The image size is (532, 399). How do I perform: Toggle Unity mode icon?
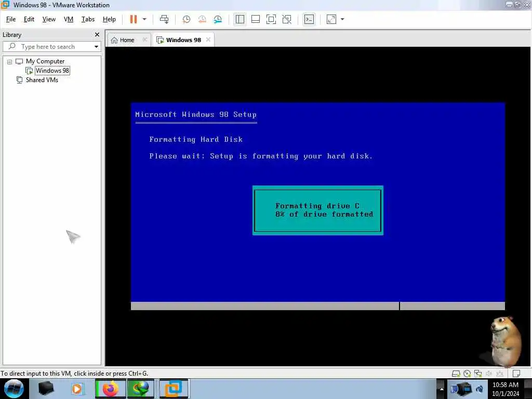287,19
